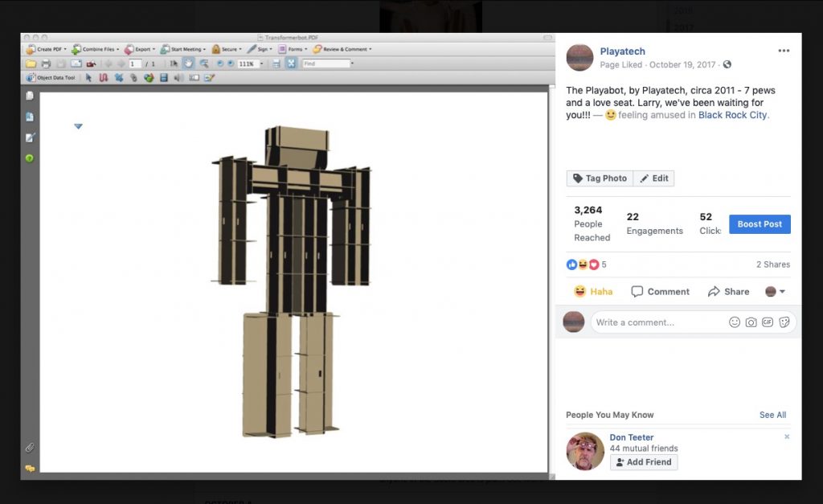Open the Black Rock City link
This screenshot has width=823, height=504.
732,115
